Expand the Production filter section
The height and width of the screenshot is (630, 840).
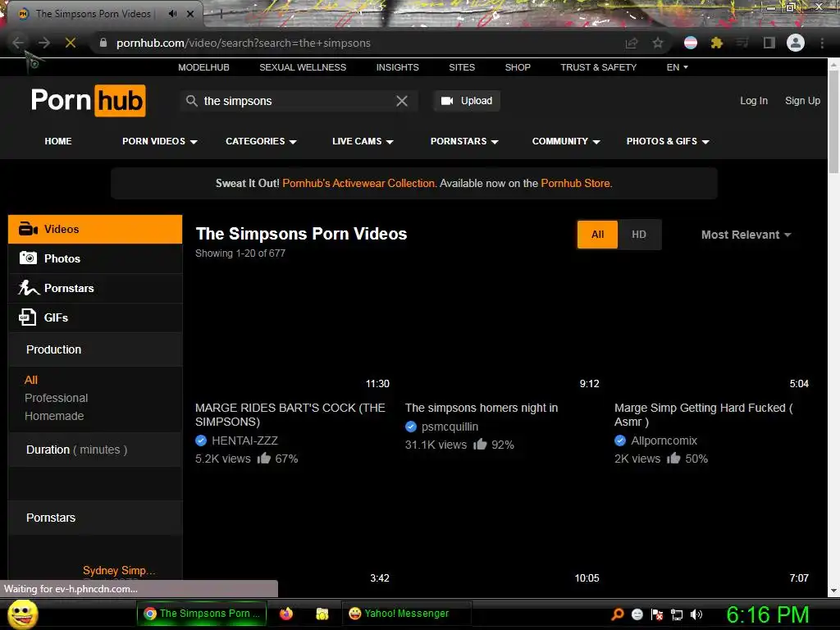(x=95, y=349)
